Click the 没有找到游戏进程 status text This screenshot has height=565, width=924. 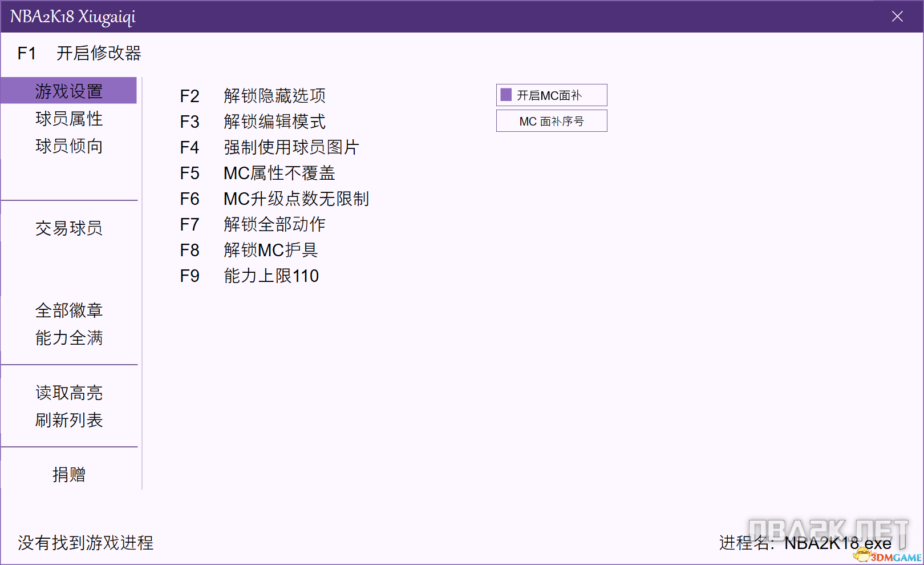coord(86,543)
